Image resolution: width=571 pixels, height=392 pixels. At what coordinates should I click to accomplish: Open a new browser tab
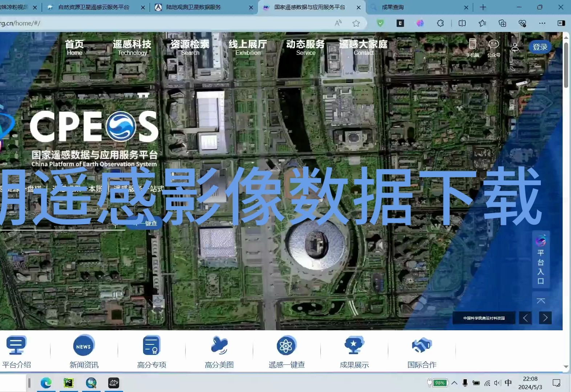coord(483,7)
